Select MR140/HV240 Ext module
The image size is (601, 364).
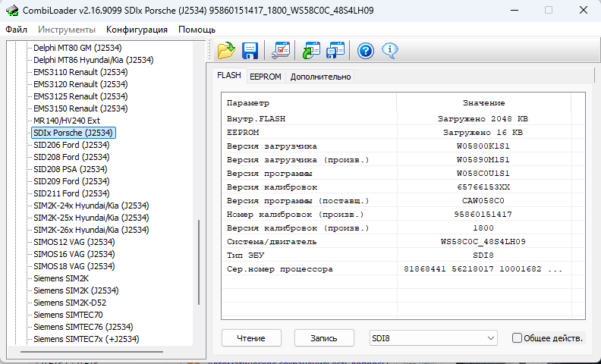point(67,121)
